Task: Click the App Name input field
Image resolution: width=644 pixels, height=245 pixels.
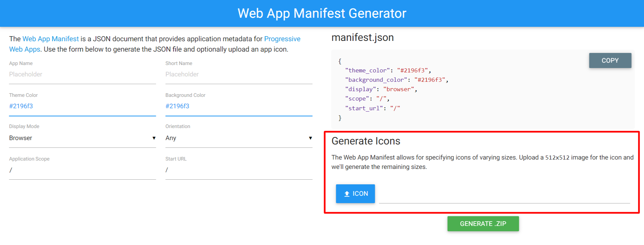Action: tap(82, 74)
